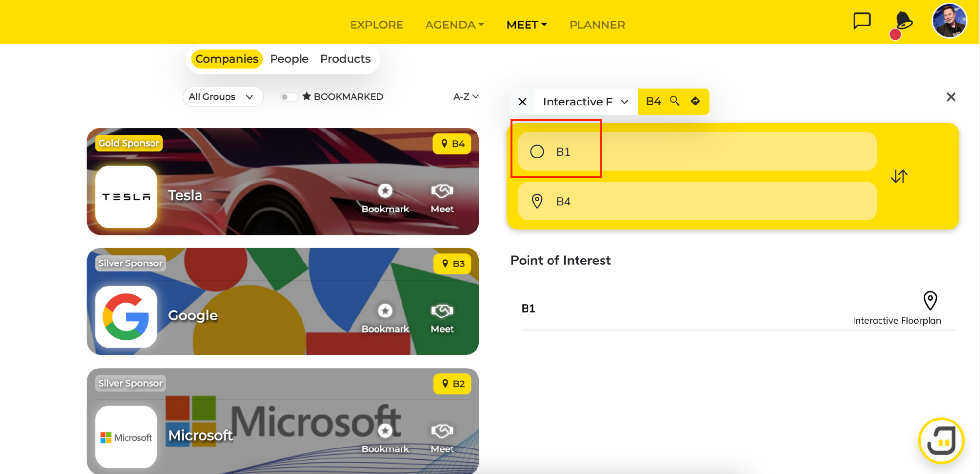
Task: Click Microsoft's B2 booth location badge
Action: (452, 384)
